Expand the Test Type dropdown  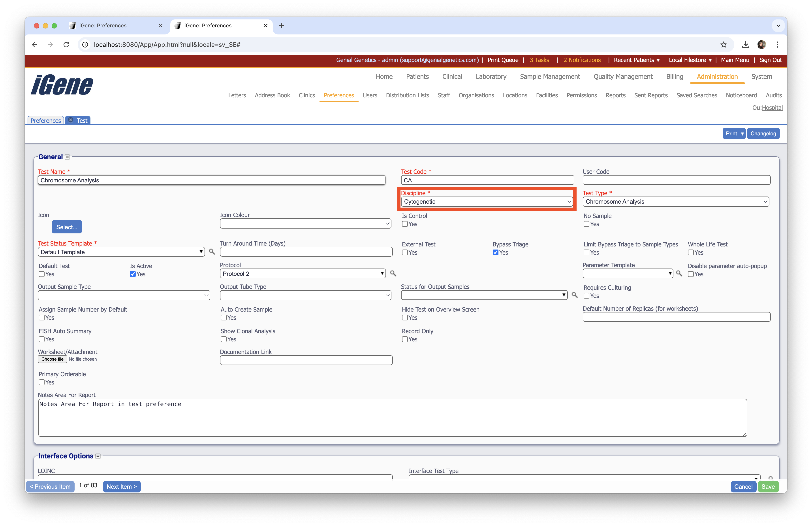coord(676,201)
